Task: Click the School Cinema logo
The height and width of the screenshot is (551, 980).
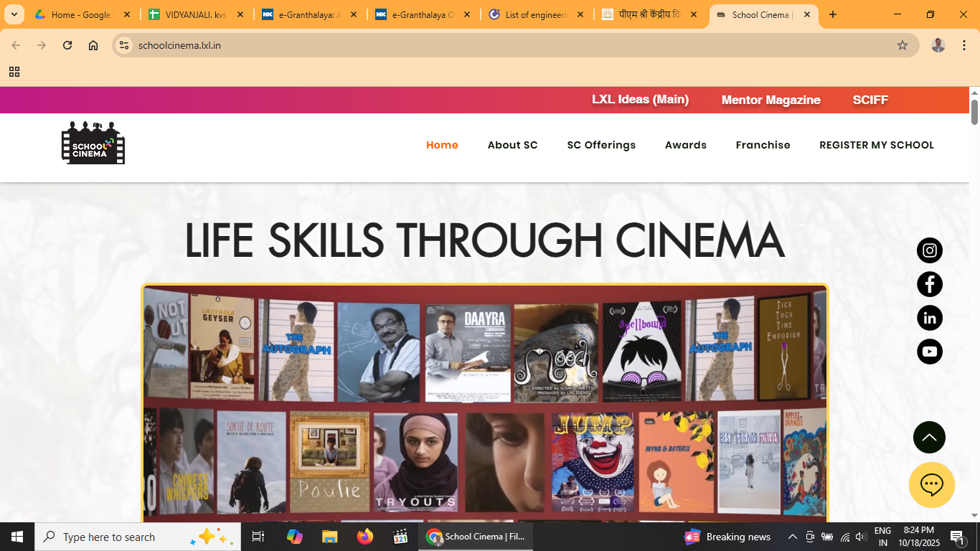Action: click(x=93, y=143)
